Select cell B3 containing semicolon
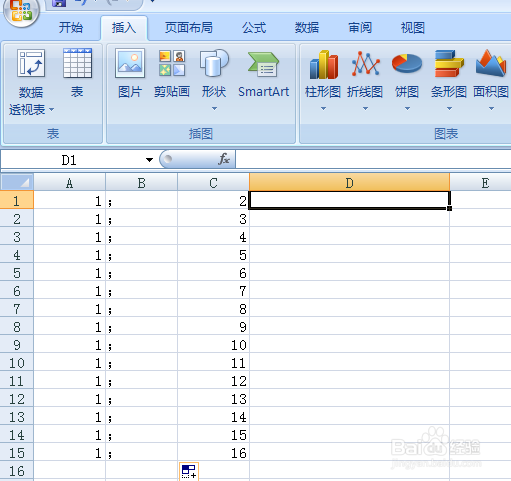The width and height of the screenshot is (511, 481). coord(141,236)
